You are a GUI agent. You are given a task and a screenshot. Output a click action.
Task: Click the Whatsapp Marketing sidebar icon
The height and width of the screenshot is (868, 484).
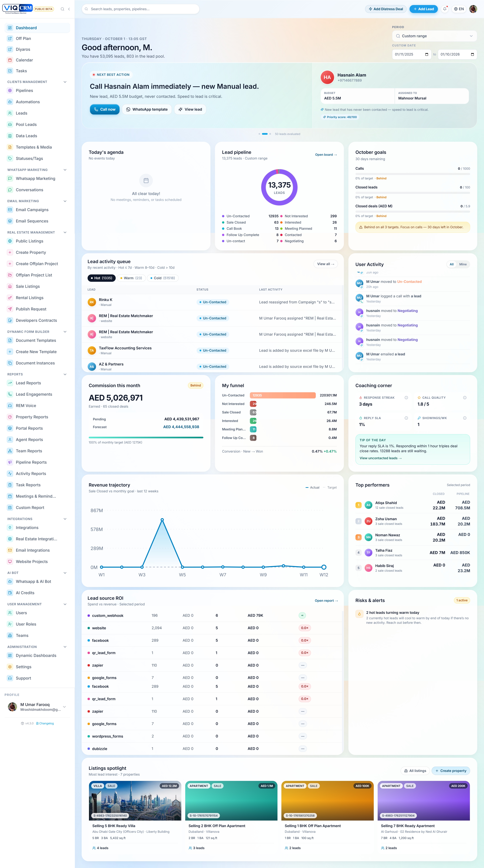click(x=10, y=179)
